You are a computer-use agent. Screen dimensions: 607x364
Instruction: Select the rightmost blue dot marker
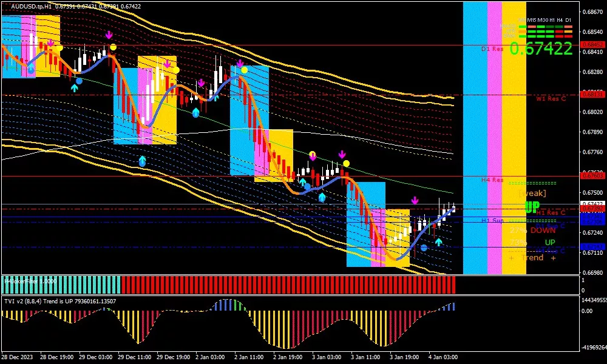(424, 248)
